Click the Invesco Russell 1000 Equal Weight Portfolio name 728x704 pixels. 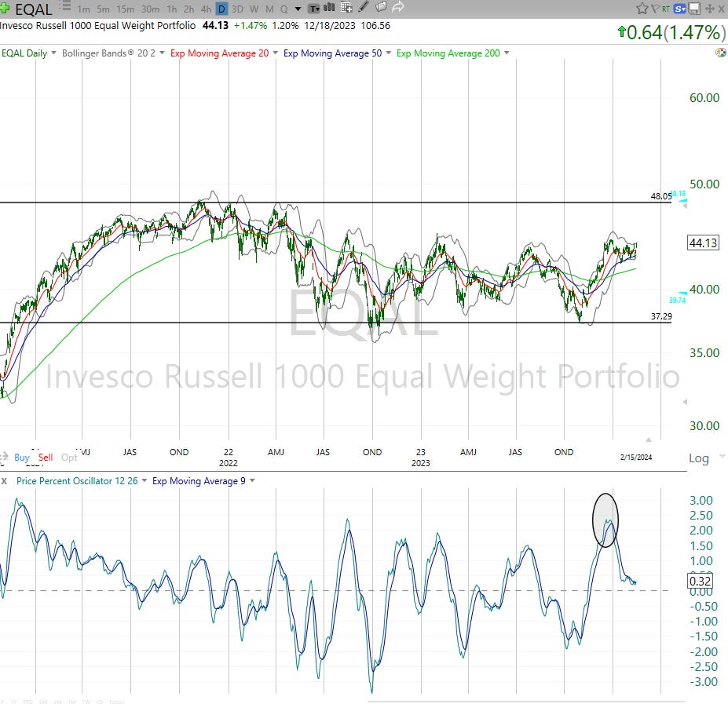click(98, 26)
